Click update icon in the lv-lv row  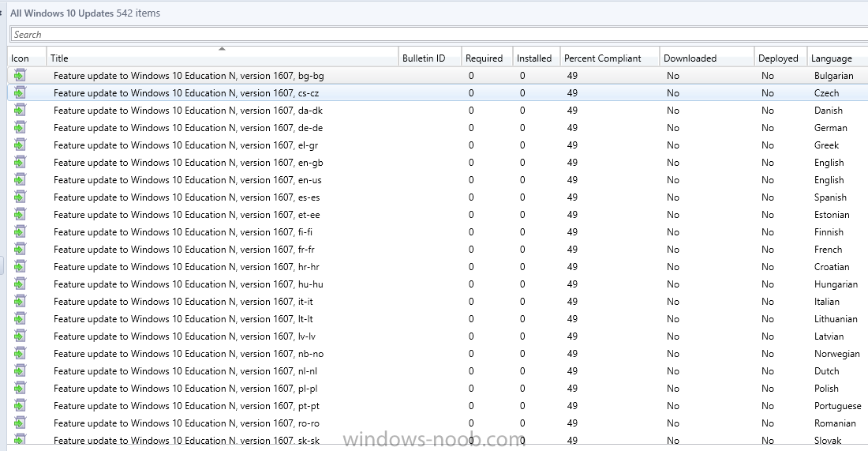[20, 336]
